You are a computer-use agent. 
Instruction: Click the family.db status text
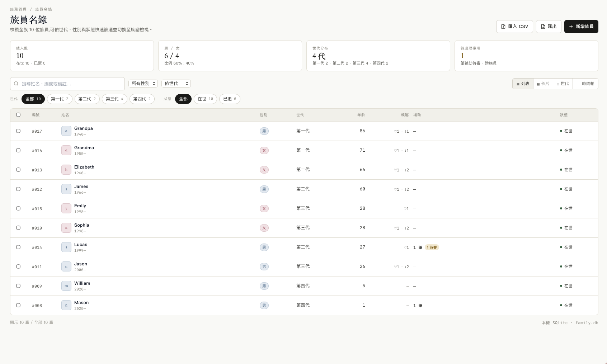(587, 323)
